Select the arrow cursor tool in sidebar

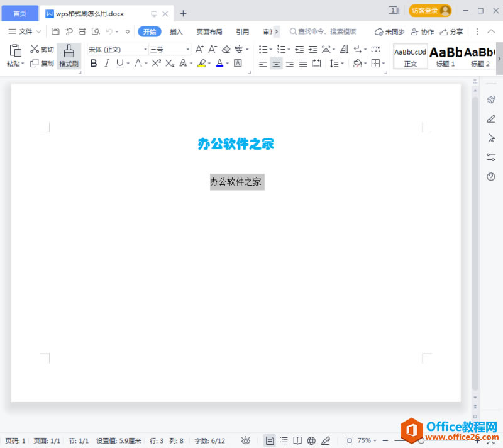coord(491,138)
